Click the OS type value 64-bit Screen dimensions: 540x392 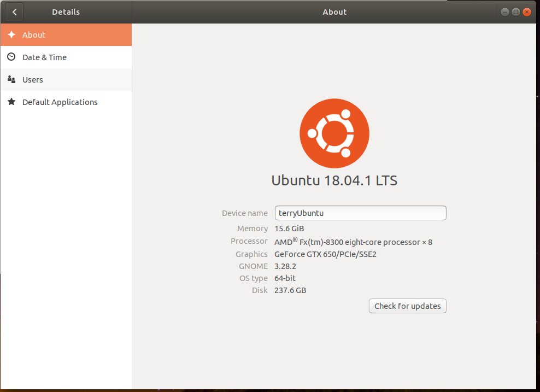tap(285, 278)
